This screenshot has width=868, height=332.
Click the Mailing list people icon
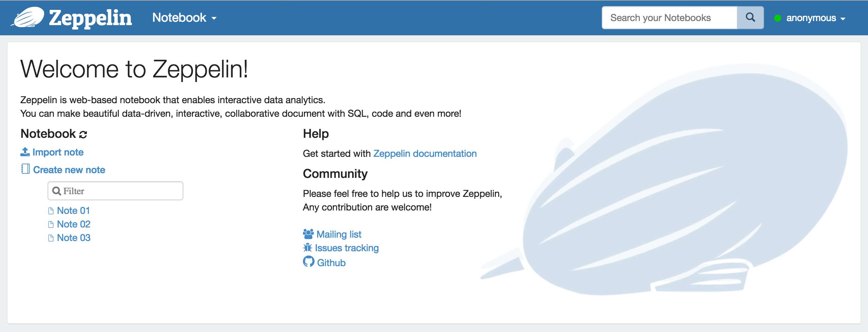click(x=308, y=234)
